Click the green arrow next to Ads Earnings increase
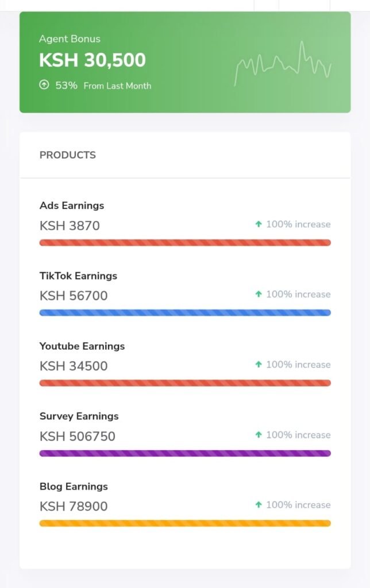 (258, 225)
